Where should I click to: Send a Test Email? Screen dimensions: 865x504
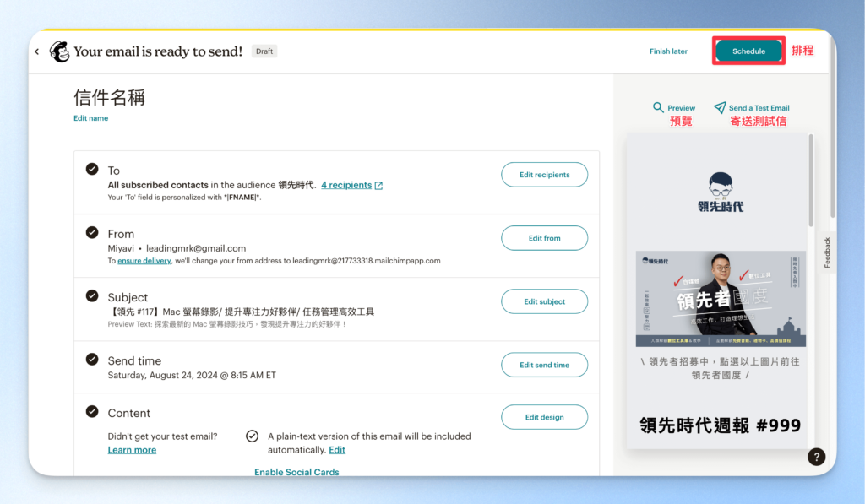point(759,108)
